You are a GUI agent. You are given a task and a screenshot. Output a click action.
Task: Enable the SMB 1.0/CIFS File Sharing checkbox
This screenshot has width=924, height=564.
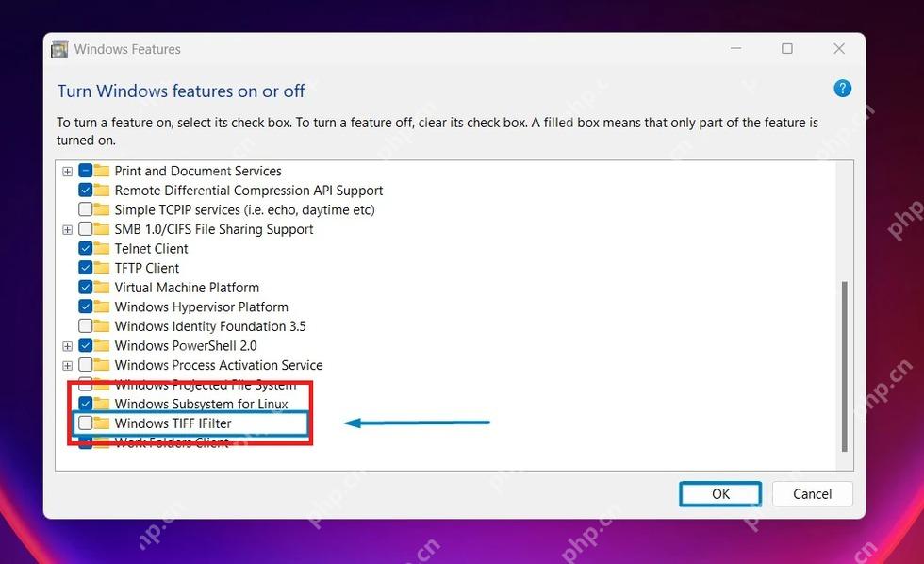coord(86,229)
